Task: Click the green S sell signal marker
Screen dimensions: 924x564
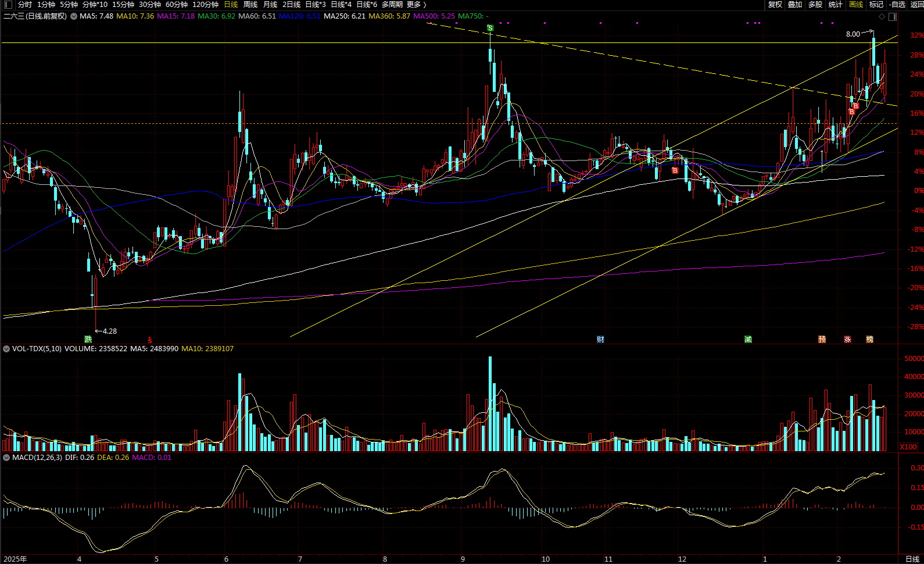Action: [x=490, y=28]
